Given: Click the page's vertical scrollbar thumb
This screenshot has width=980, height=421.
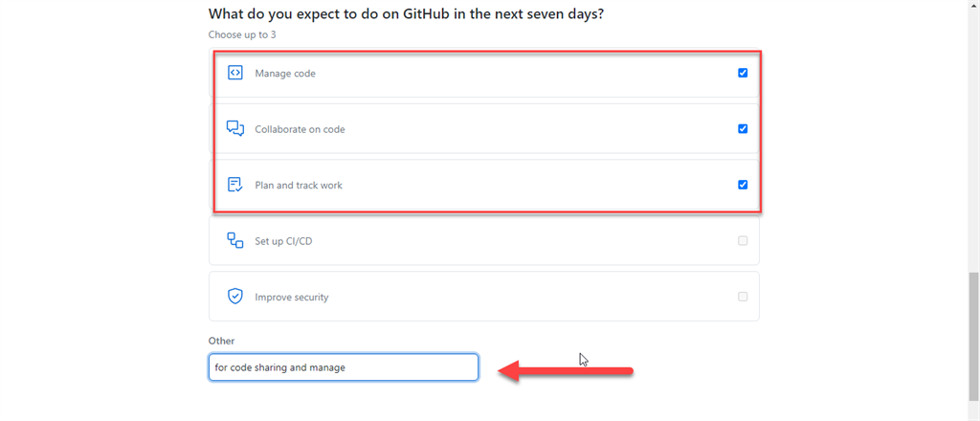Looking at the screenshot, I should pyautogui.click(x=973, y=337).
